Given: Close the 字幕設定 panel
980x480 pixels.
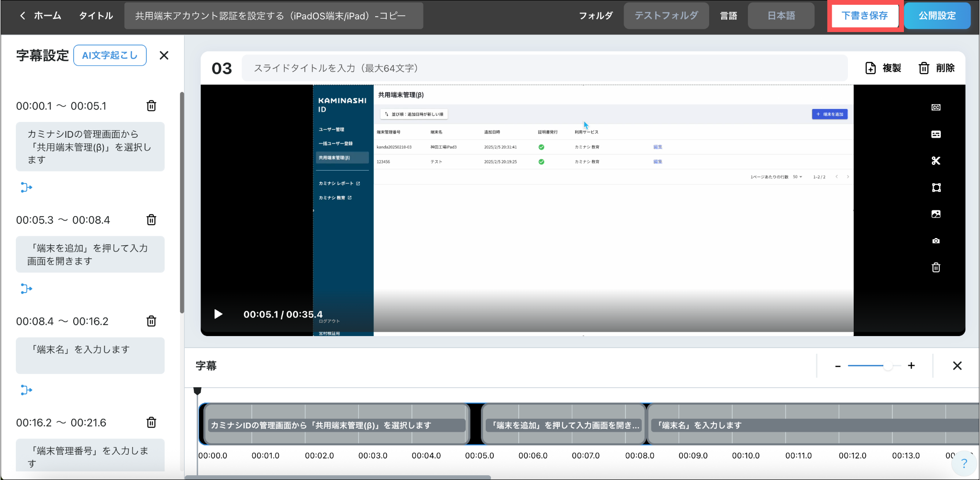Looking at the screenshot, I should coord(164,55).
